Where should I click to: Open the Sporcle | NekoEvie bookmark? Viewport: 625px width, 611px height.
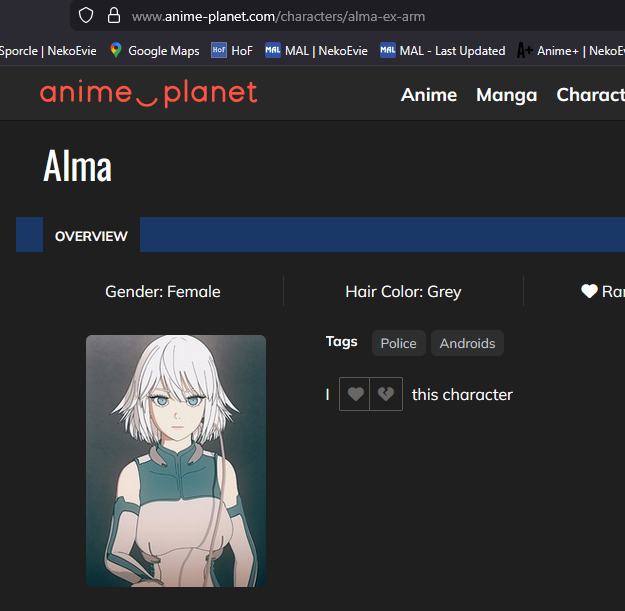pyautogui.click(x=48, y=51)
